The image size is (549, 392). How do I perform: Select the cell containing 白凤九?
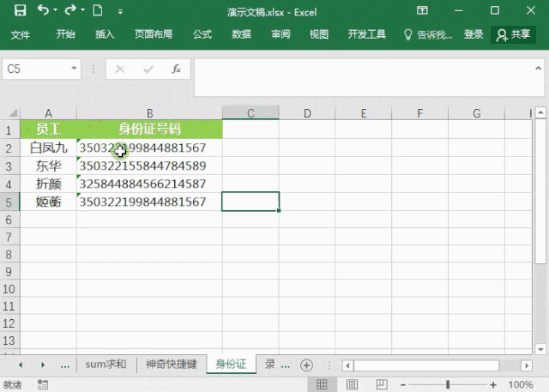[x=48, y=148]
